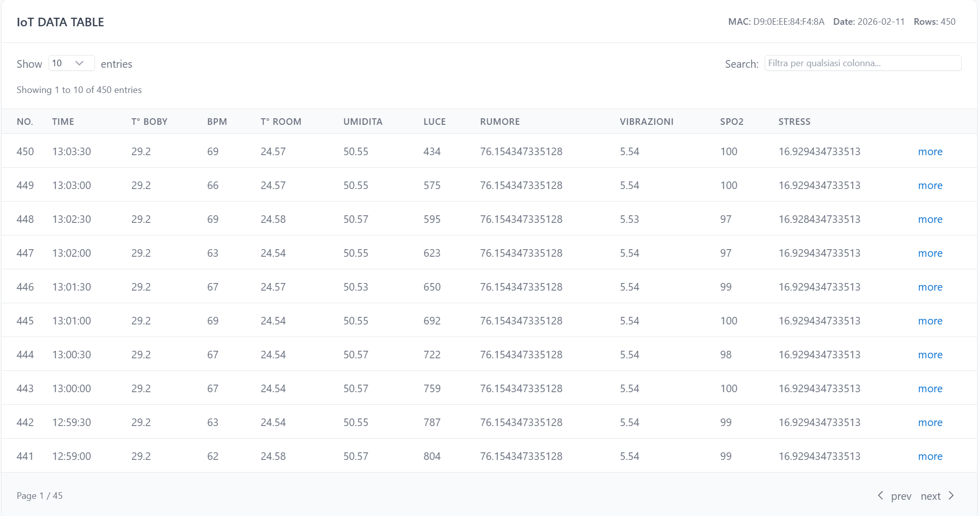
Task: Open more details for row 449
Action: (930, 185)
